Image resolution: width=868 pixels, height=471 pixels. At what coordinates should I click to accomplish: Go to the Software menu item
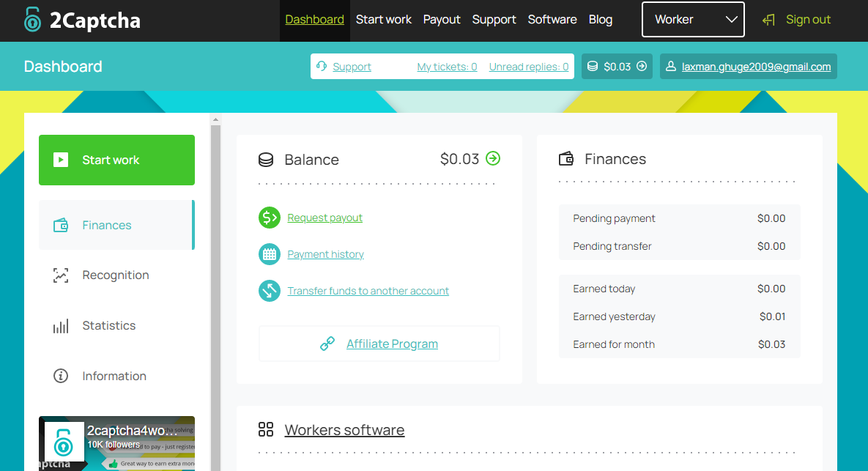pyautogui.click(x=552, y=20)
